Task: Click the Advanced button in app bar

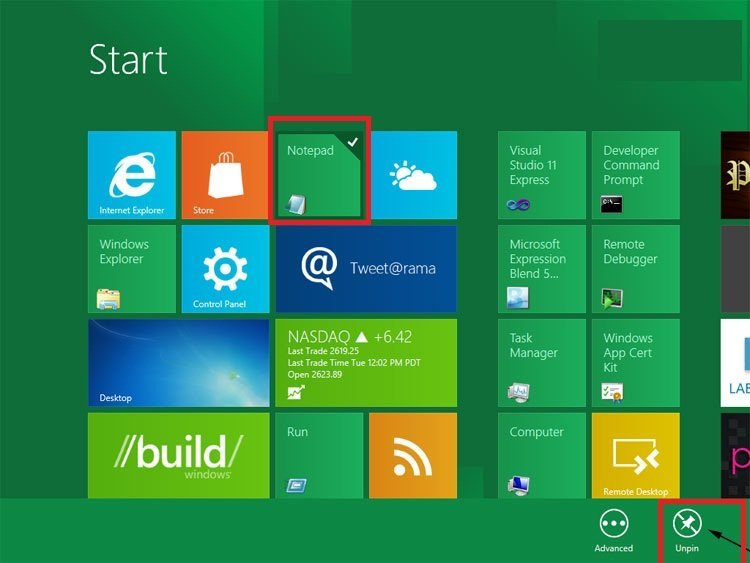Action: click(614, 530)
